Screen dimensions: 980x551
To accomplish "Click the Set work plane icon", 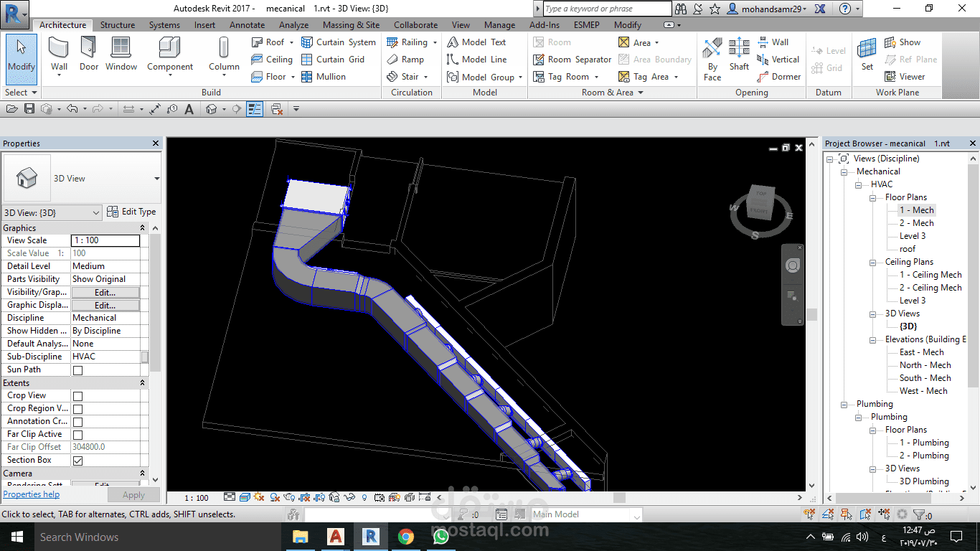I will (x=867, y=55).
